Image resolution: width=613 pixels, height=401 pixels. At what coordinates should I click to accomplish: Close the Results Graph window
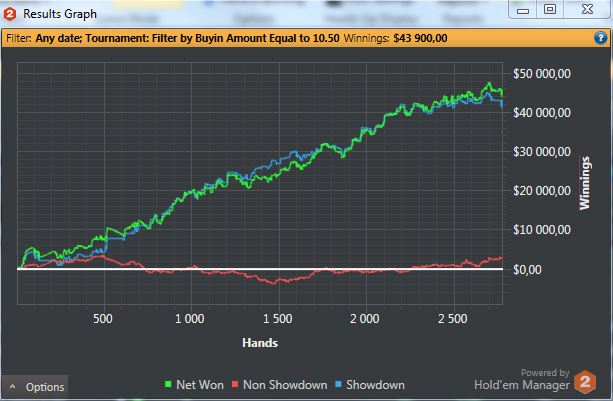click(x=585, y=9)
